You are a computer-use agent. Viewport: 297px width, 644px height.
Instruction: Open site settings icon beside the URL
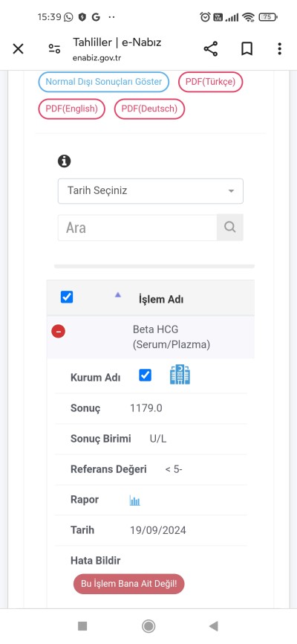pyautogui.click(x=54, y=49)
